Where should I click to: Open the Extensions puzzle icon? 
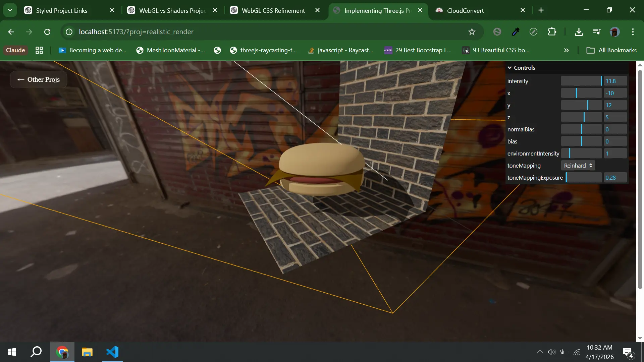(x=552, y=32)
